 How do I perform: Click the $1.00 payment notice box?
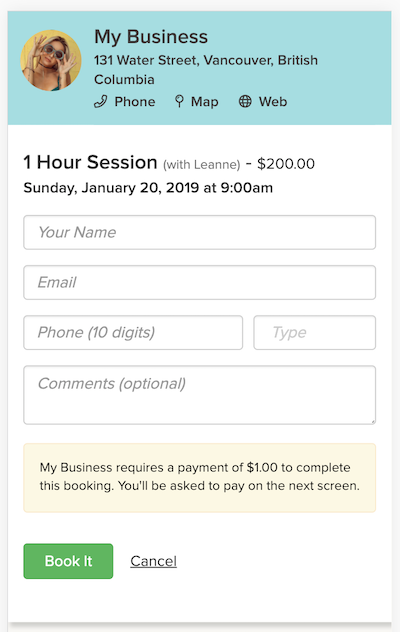(200, 478)
